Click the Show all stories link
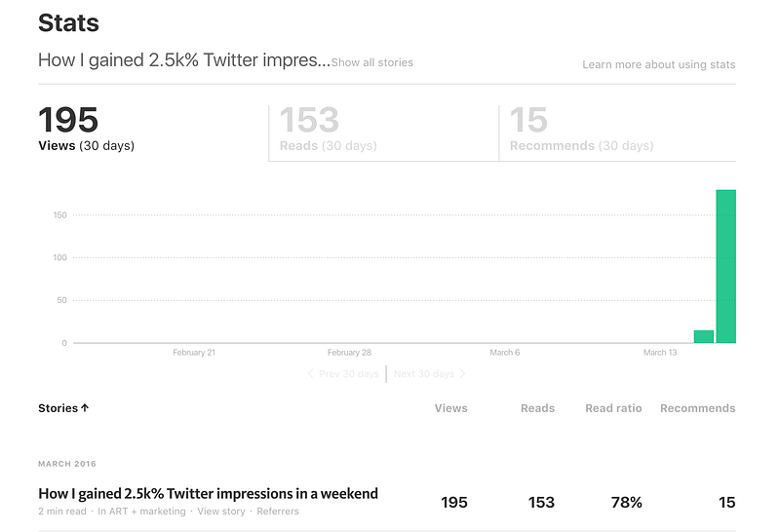This screenshot has height=532, width=780. click(x=372, y=62)
